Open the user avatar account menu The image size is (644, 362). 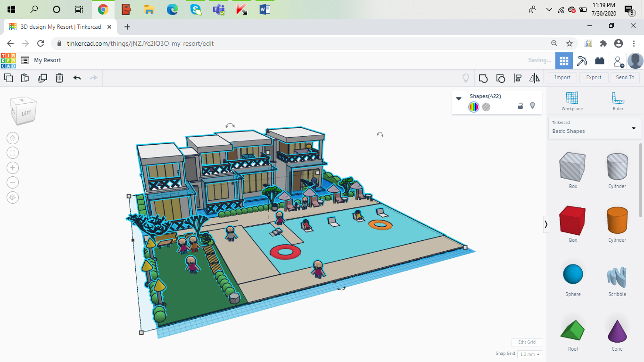[636, 60]
